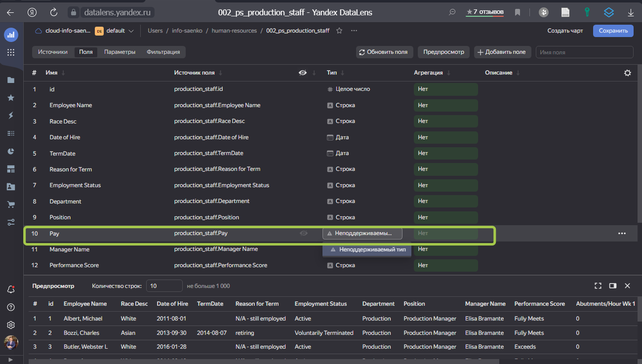Open table column settings gear icon
This screenshot has width=642, height=364.
[628, 73]
